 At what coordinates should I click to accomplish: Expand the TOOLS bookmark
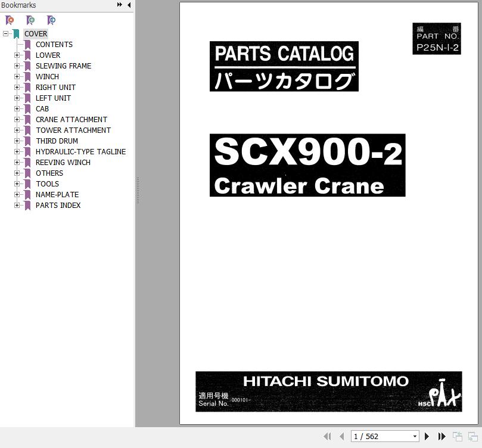coord(17,183)
